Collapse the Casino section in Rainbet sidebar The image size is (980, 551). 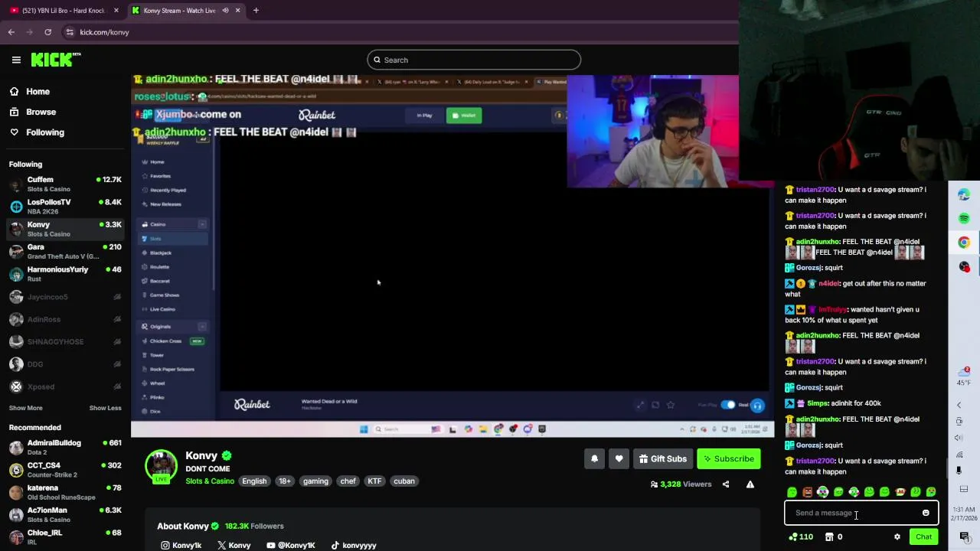pyautogui.click(x=202, y=224)
